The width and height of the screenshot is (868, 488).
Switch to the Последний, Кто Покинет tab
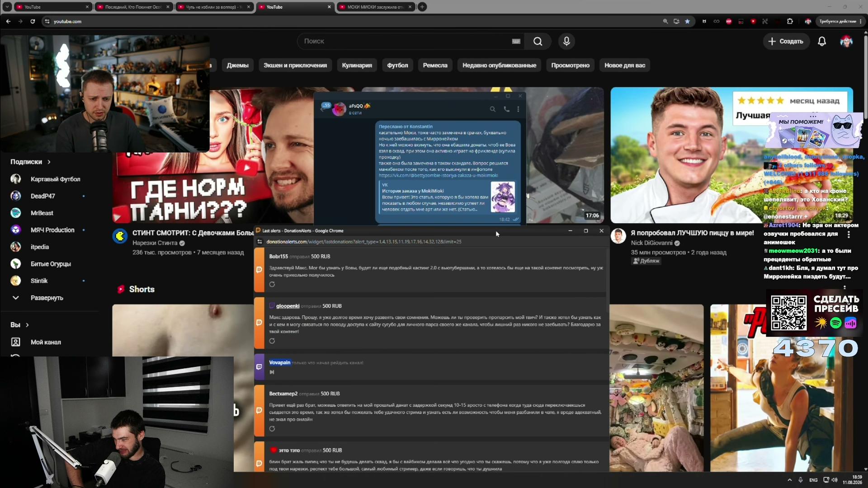(x=133, y=7)
